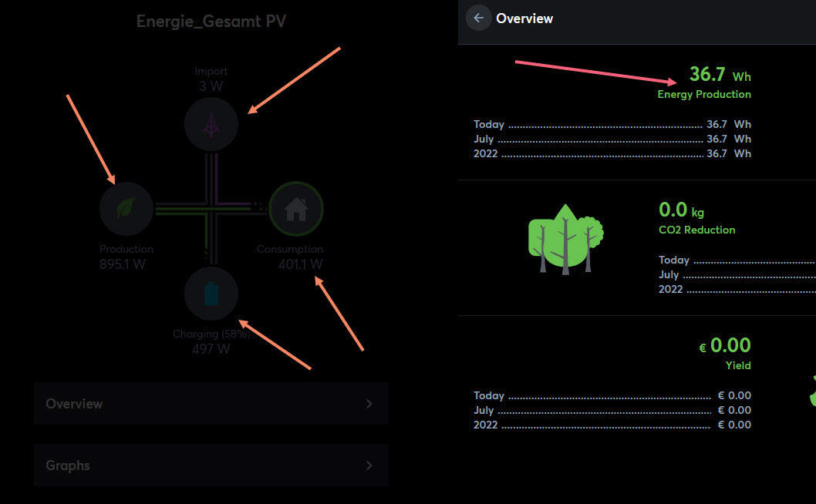Go back using the arrow icon

[x=479, y=18]
